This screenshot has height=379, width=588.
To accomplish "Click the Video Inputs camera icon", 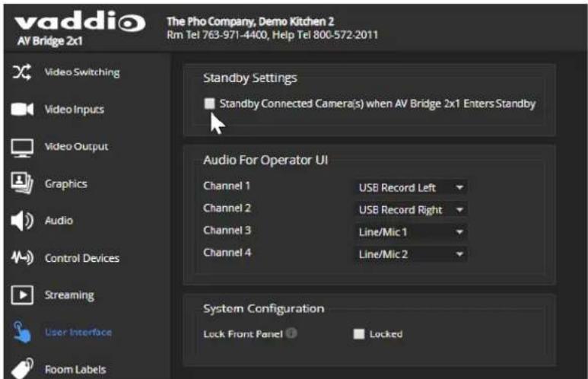I will coord(22,109).
